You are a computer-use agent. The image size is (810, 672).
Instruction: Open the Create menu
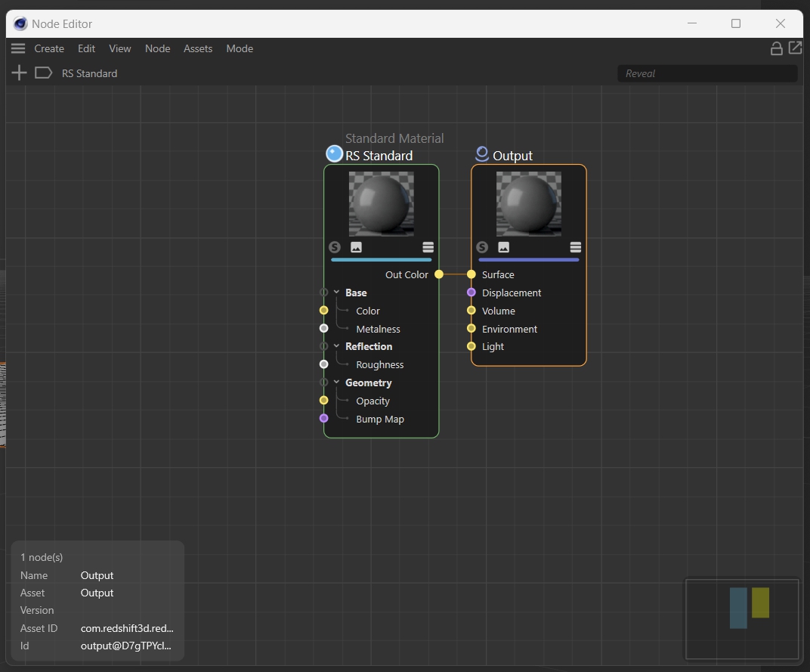click(x=49, y=48)
